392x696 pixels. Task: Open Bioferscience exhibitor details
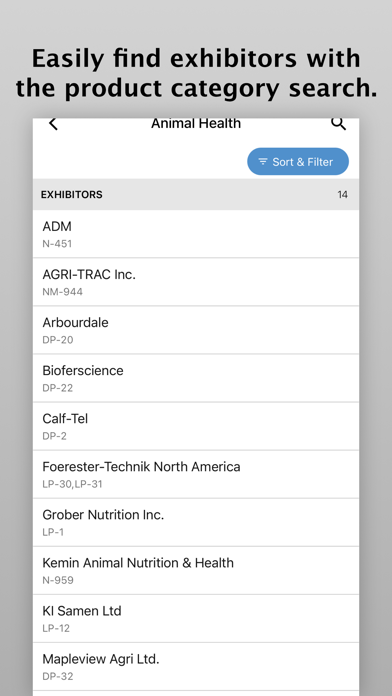pos(196,378)
